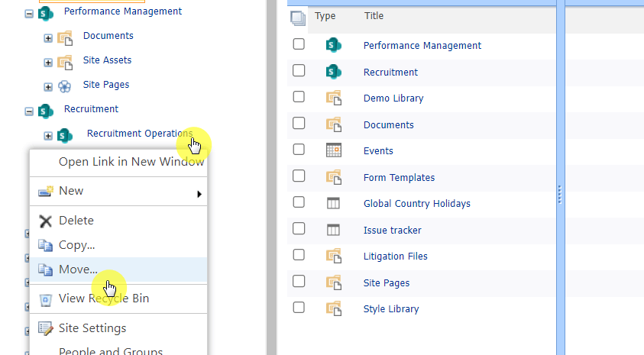Select Recruitment Operations in the tree
Screen dimensions: 644x355
coord(140,134)
